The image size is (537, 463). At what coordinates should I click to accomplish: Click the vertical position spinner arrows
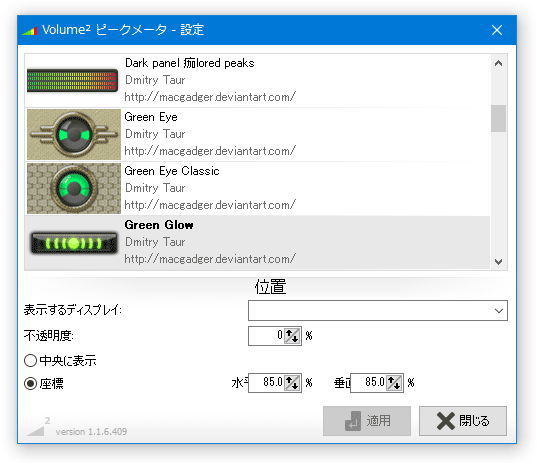(394, 383)
